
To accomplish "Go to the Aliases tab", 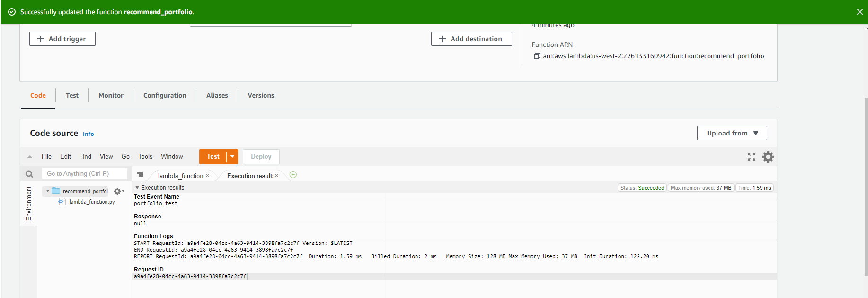I will click(x=217, y=95).
